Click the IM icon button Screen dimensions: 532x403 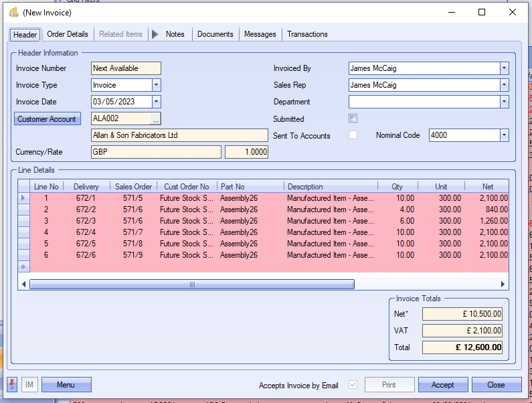click(29, 385)
